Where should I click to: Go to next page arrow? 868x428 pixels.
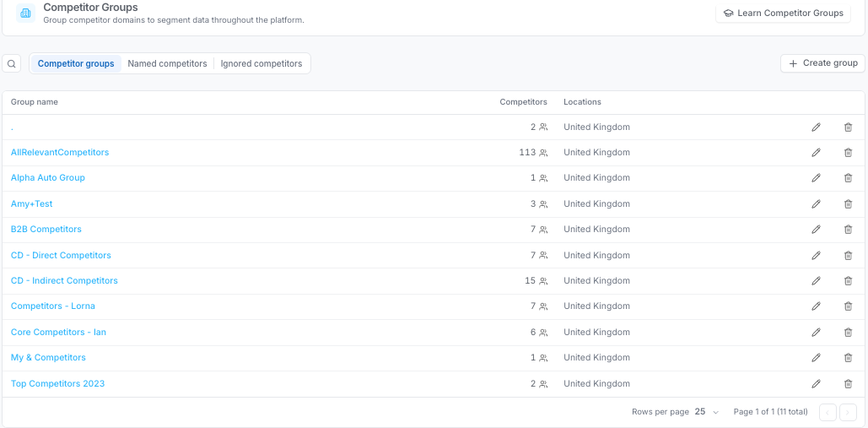[848, 412]
